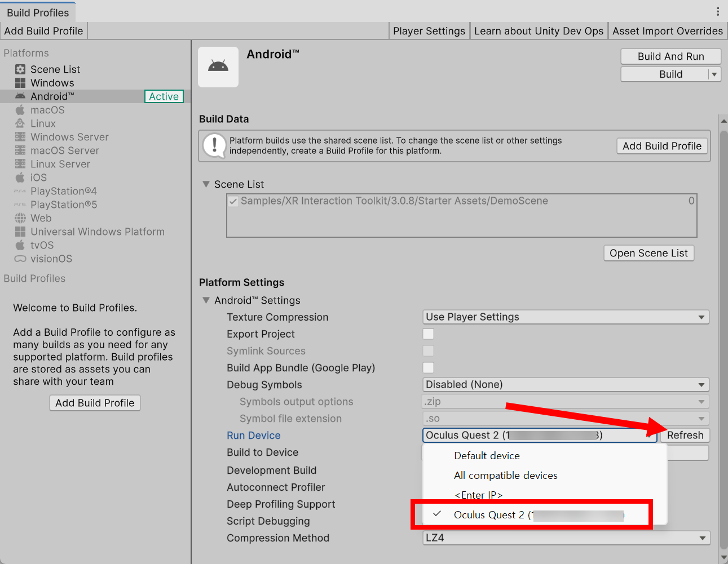728x564 pixels.
Task: Open the Symbol file extension dropdown
Action: 566,418
